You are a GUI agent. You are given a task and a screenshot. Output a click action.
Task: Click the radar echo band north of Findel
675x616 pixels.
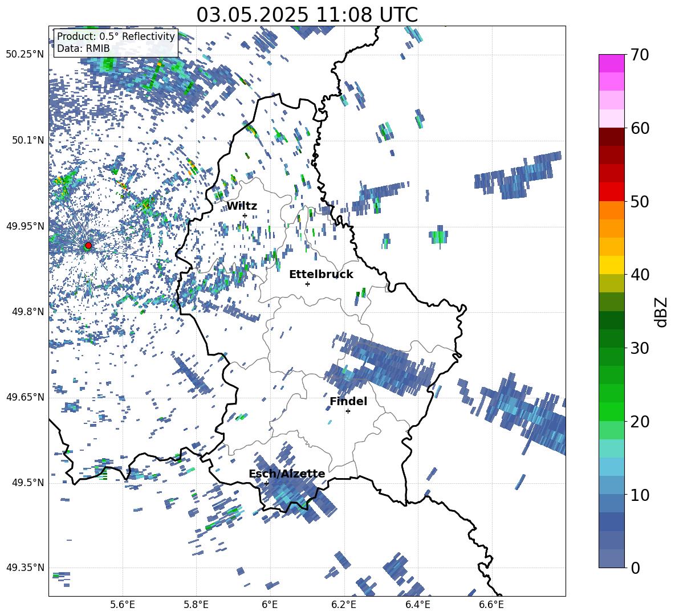click(x=381, y=365)
